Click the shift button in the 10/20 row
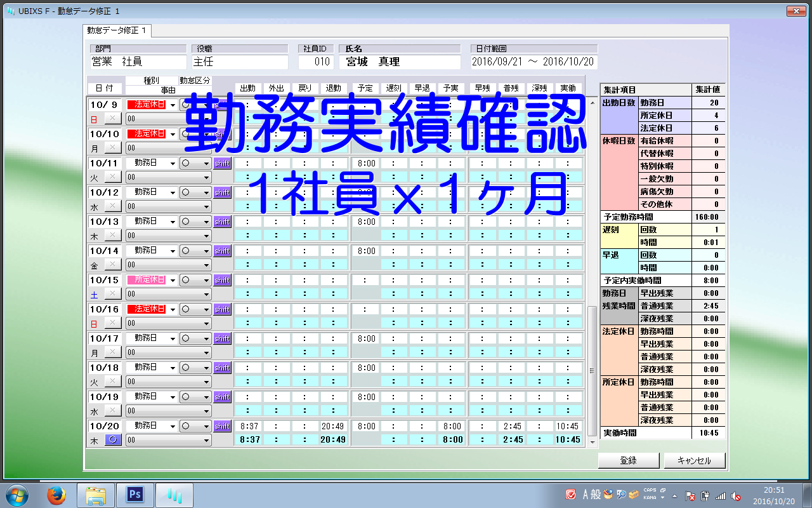Screen dimensions: 812x508 [x=222, y=426]
